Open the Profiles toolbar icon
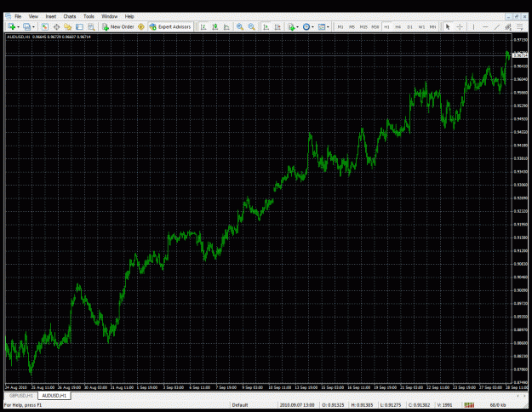This screenshot has height=412, width=532. pyautogui.click(x=26, y=26)
